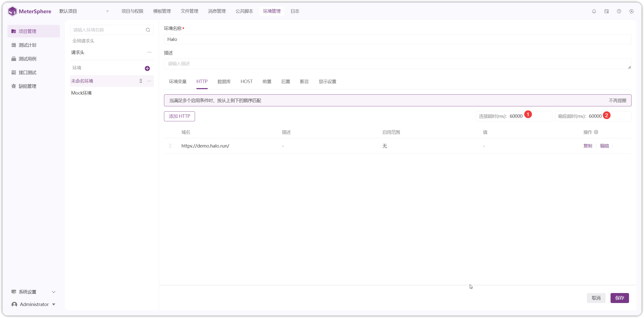Click the 保存 button
Image resolution: width=644 pixels, height=318 pixels.
click(x=620, y=298)
